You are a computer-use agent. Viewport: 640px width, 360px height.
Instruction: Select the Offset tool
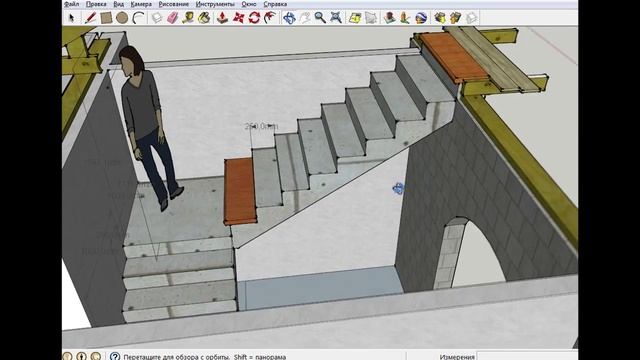[270, 18]
